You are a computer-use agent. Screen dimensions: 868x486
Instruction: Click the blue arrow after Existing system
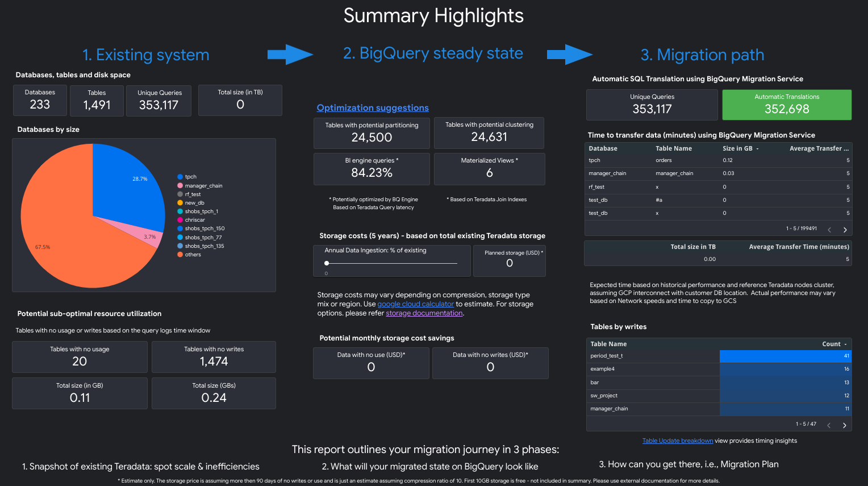(290, 55)
